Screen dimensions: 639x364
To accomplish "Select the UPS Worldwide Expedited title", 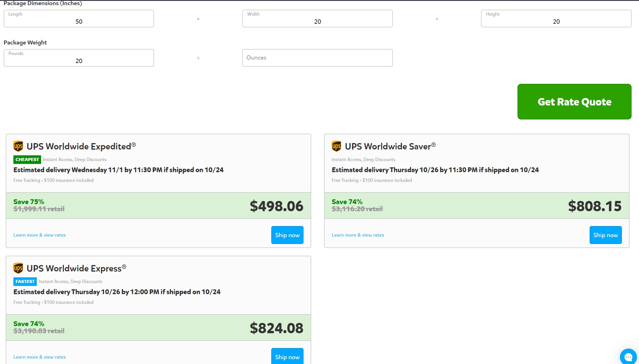I will pyautogui.click(x=81, y=147).
